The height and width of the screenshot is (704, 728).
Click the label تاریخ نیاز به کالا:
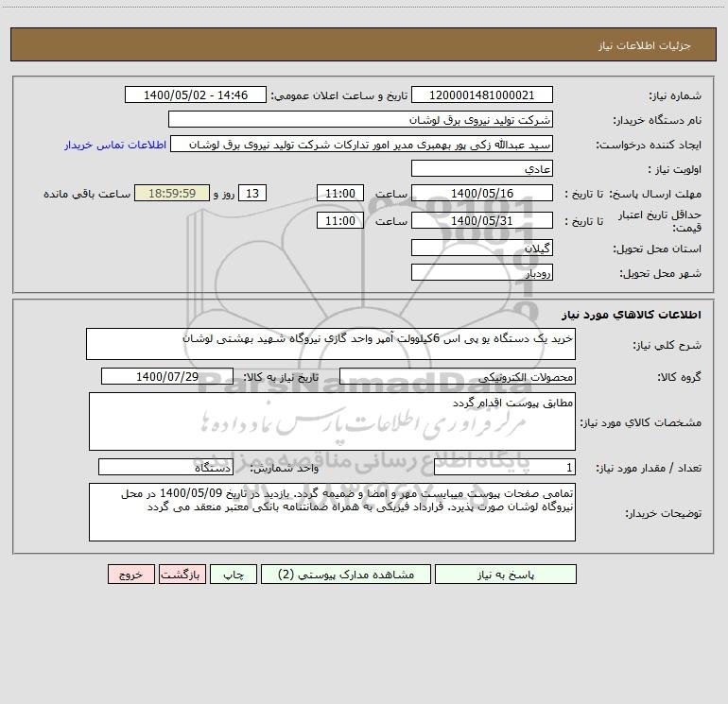tap(281, 377)
